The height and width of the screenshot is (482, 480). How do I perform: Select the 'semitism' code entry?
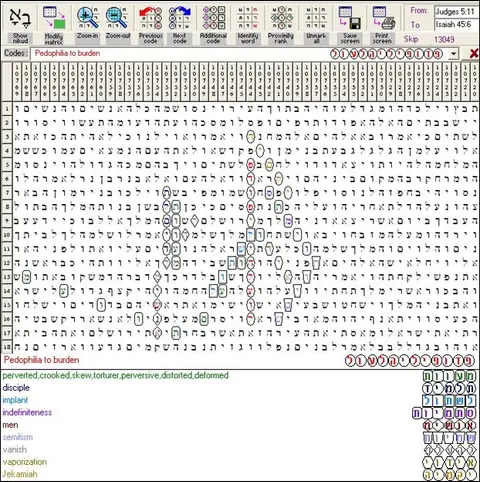pyautogui.click(x=18, y=437)
